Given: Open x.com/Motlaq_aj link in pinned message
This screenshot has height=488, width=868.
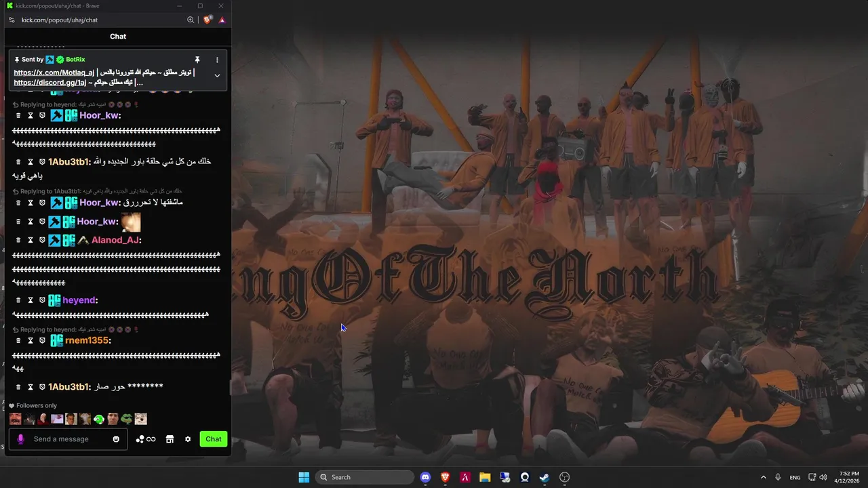Looking at the screenshot, I should point(54,73).
